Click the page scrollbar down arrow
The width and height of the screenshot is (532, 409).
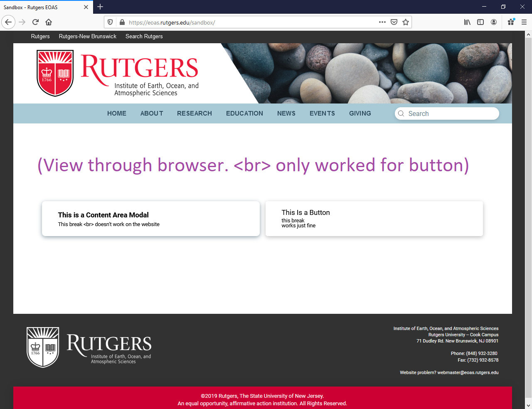[x=528, y=405]
